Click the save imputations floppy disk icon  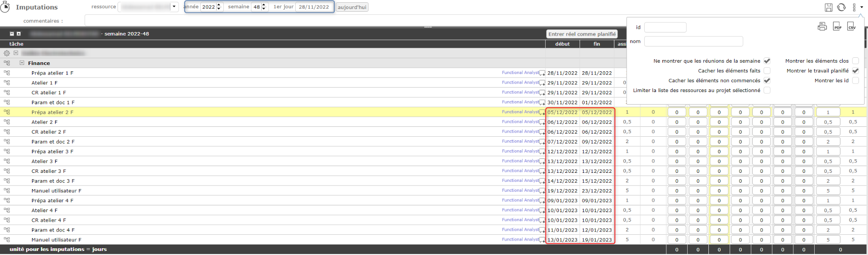tap(828, 7)
